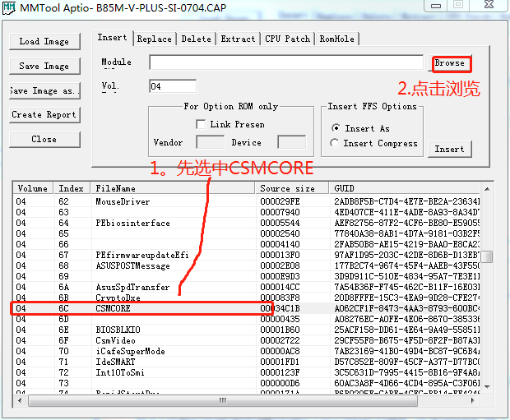Click the horizontal scrollbar right arrow
The image size is (510, 420).
point(473,400)
